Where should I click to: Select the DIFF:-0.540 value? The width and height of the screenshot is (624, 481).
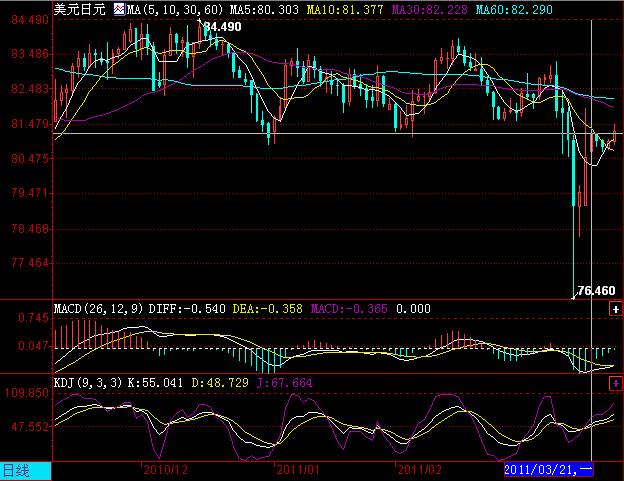tap(187, 309)
